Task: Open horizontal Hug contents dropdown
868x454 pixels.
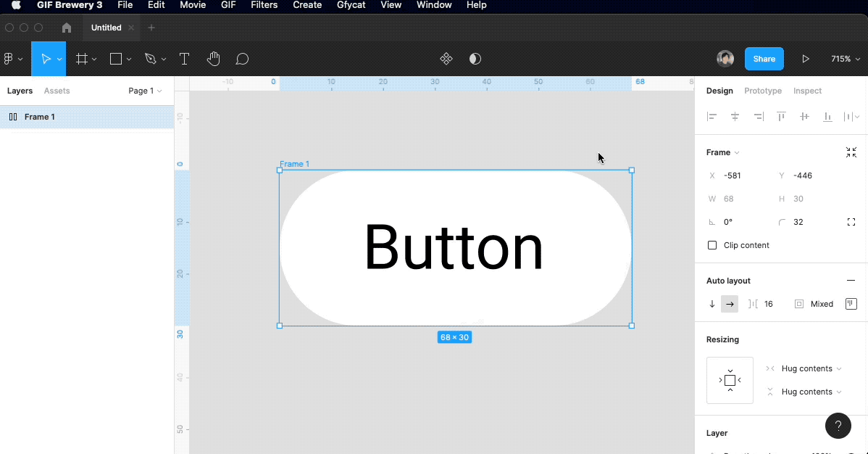Action: [811, 368]
